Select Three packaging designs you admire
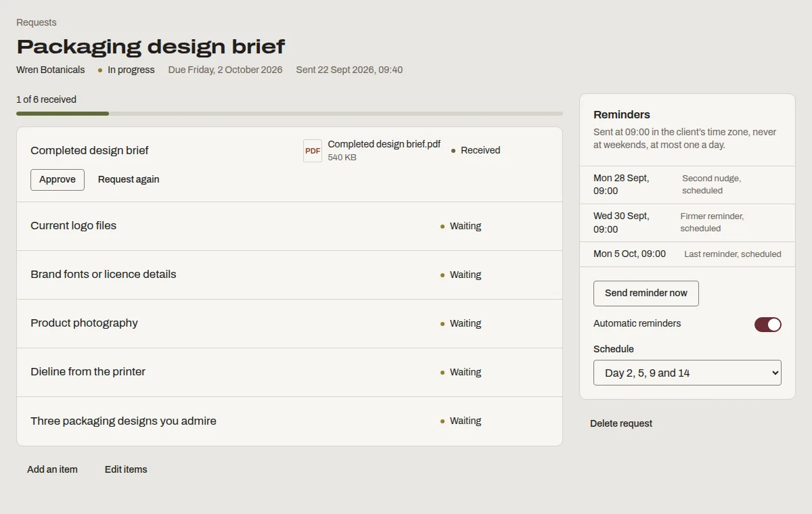 point(290,421)
